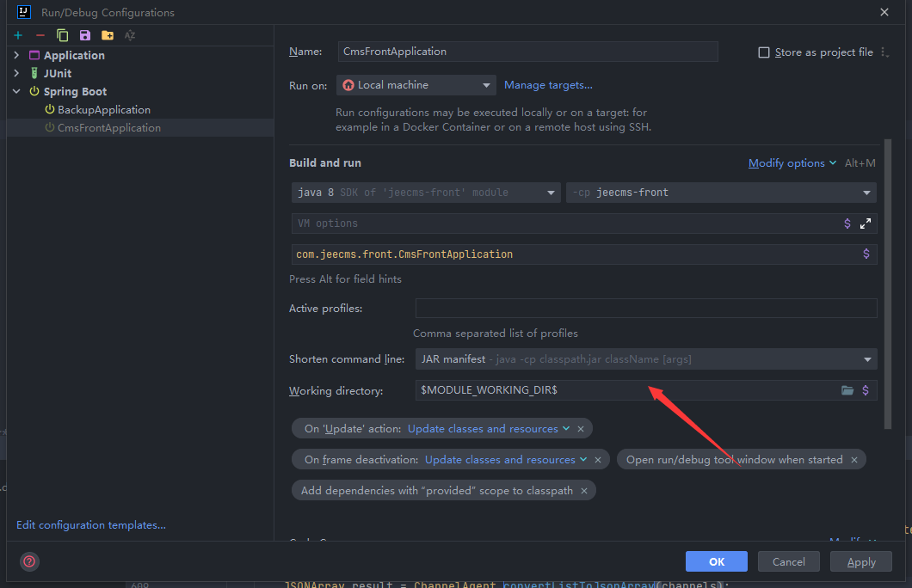The image size is (912, 588).
Task: Click the Sort configurations alphabetically icon
Action: 130,35
